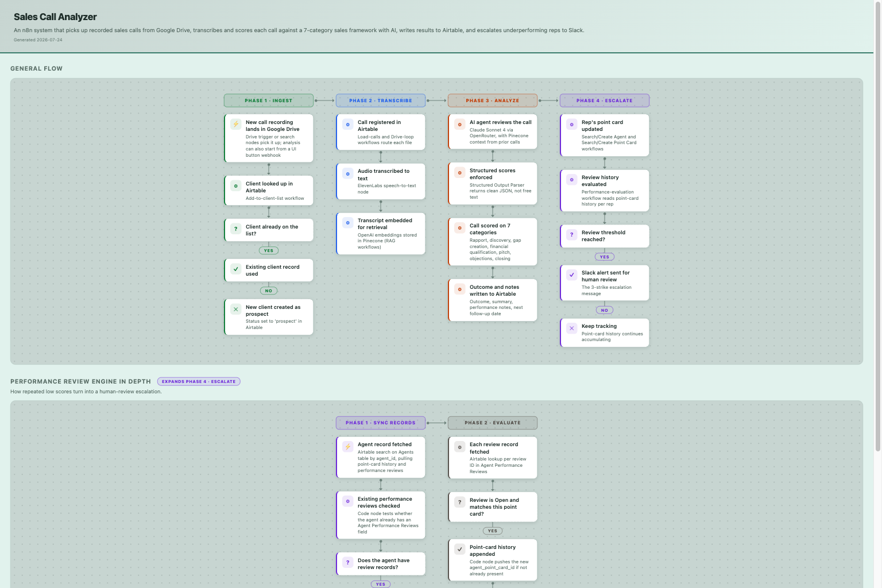The width and height of the screenshot is (882, 588).
Task: Click the Phase 2 · Evaluate header in review engine
Action: tap(493, 423)
